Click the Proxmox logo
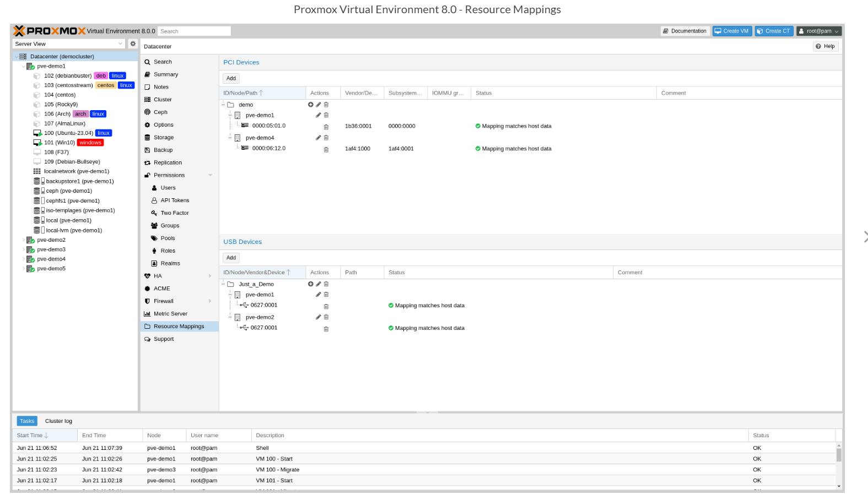Screen dimensions: 868x500 point(49,31)
